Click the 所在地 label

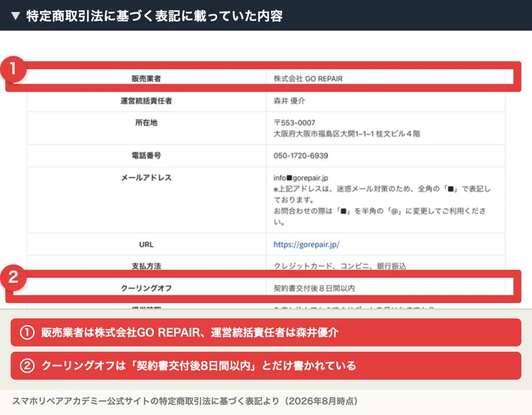(146, 122)
